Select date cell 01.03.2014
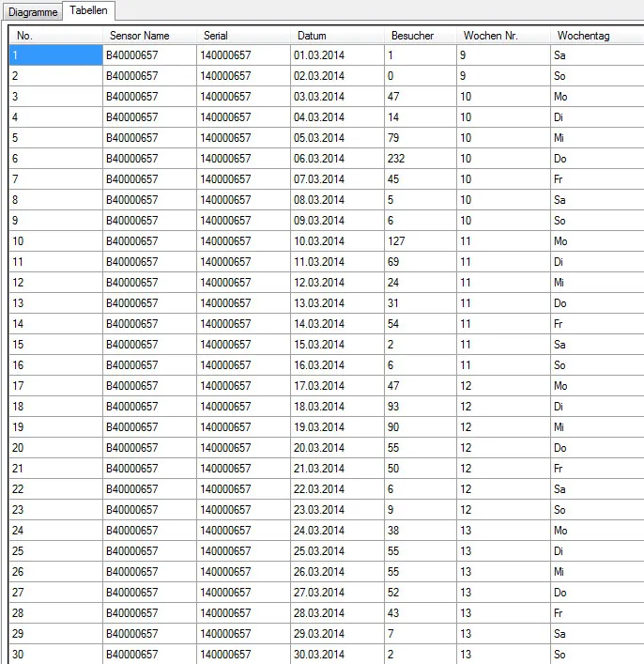The image size is (644, 664). pos(337,55)
